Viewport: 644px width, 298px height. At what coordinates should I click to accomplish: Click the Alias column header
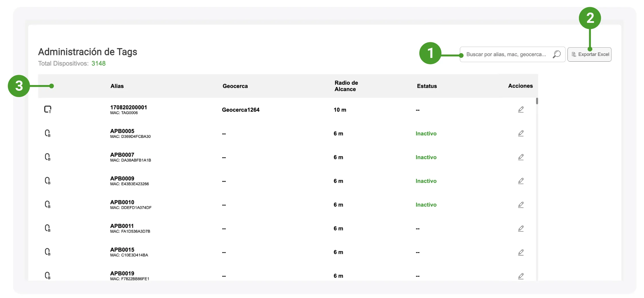coord(117,86)
